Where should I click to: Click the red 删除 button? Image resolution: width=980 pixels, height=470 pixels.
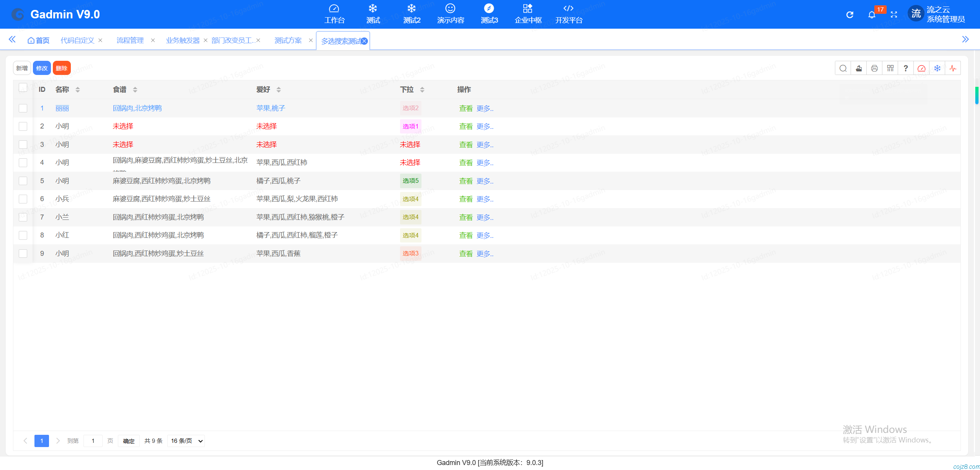pyautogui.click(x=61, y=68)
